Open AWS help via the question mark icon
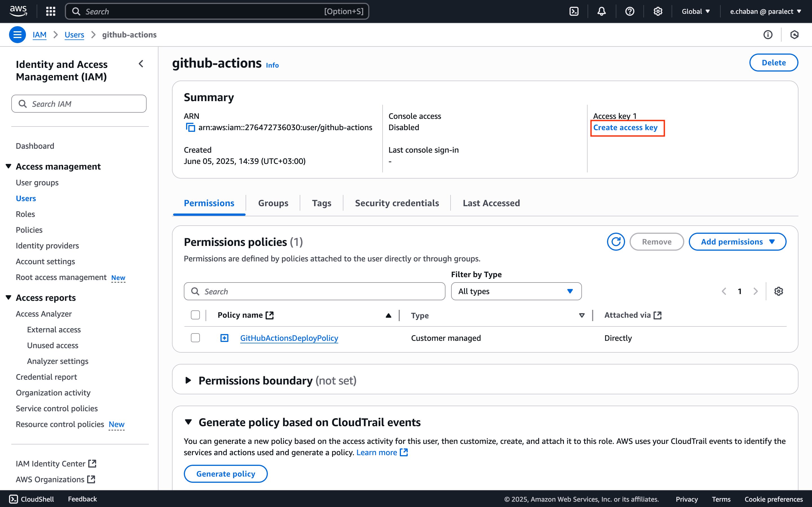This screenshot has height=507, width=812. click(630, 11)
